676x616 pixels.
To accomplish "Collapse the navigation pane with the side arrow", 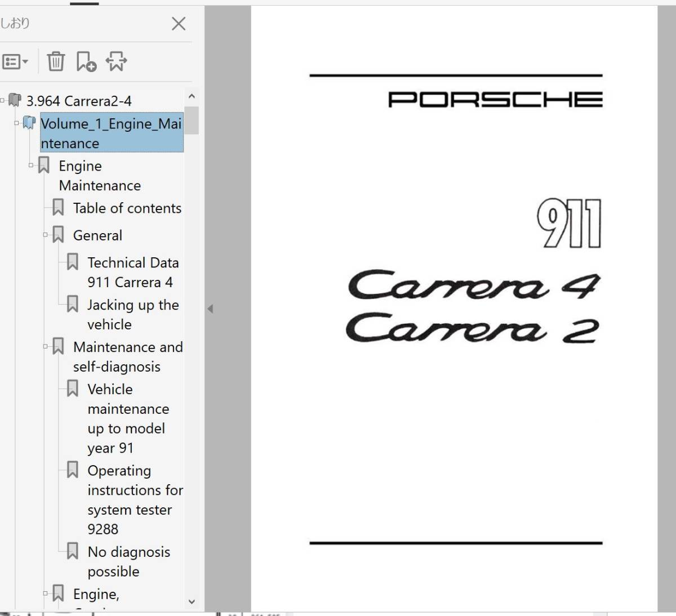I will coord(210,309).
